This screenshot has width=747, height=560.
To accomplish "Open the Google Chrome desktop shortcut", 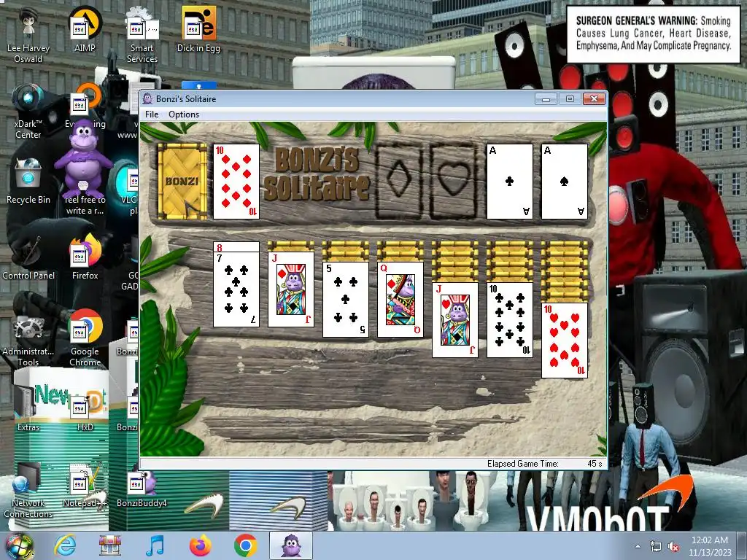I will tap(85, 338).
